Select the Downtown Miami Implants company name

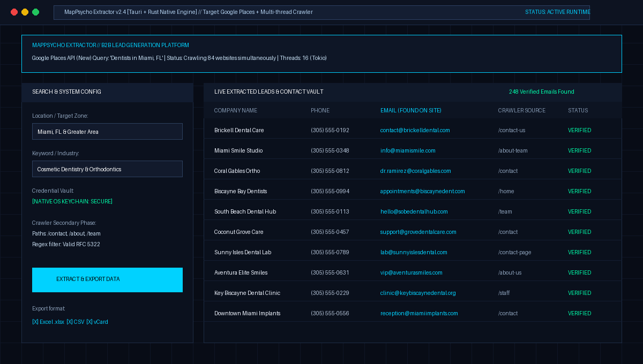[248, 314]
